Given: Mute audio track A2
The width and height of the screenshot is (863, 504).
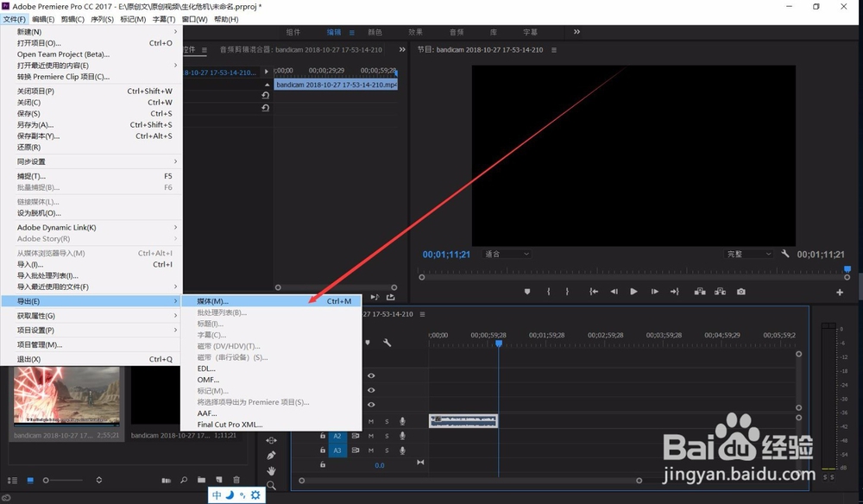Looking at the screenshot, I should (x=371, y=436).
